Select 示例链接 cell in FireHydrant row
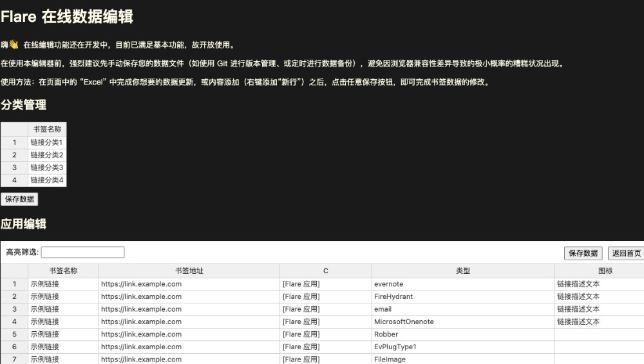The width and height of the screenshot is (644, 364). pyautogui.click(x=63, y=296)
